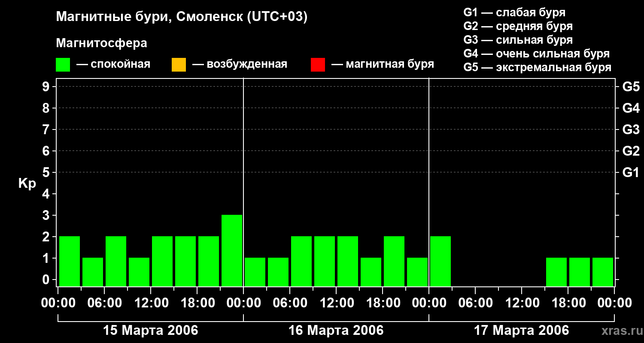
Task: Click the '18:00' time label under 16 March
Action: (383, 303)
